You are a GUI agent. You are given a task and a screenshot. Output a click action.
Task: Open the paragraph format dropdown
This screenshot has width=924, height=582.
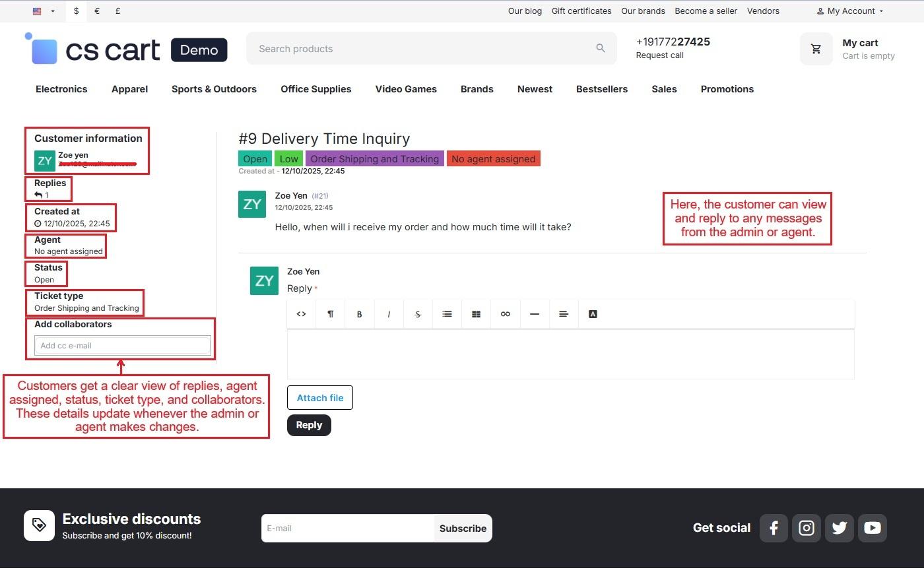tap(330, 314)
